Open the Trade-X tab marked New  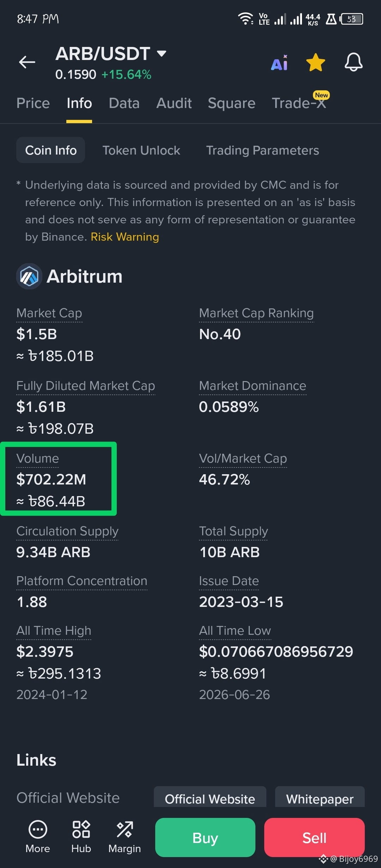299,103
